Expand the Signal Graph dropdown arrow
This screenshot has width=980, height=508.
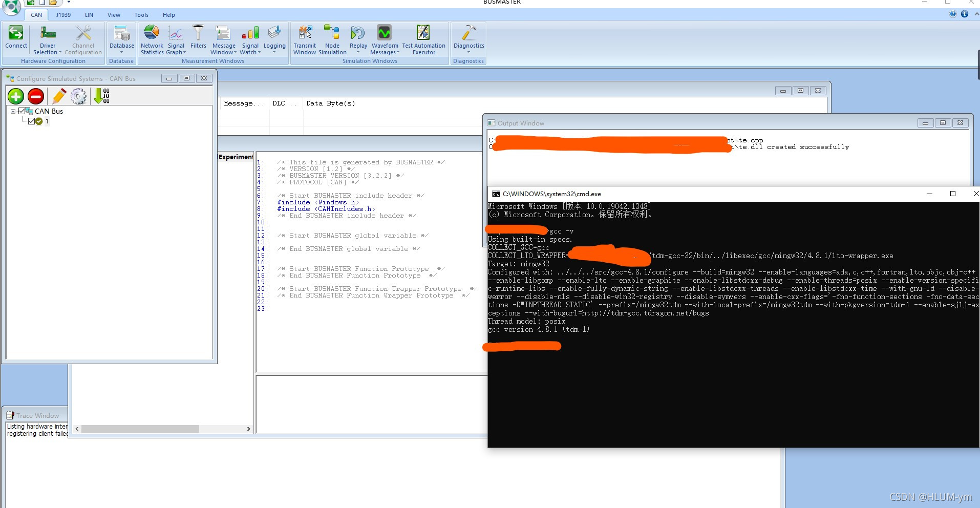tap(184, 52)
